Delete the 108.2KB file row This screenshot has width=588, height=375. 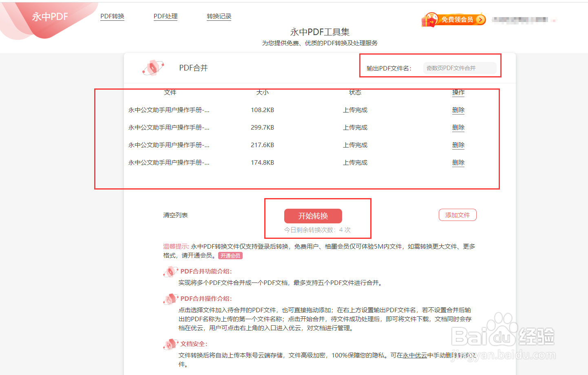(x=458, y=110)
